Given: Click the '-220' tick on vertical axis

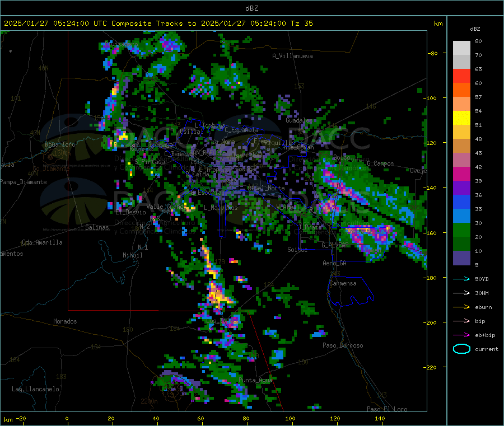Looking at the screenshot, I should [x=430, y=367].
